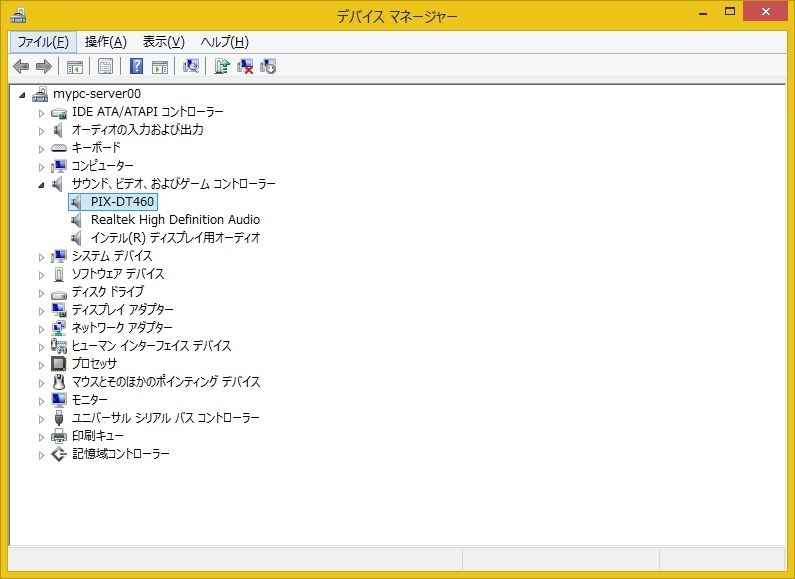Image resolution: width=795 pixels, height=579 pixels.
Task: Scan for hardware changes toolbar icon
Action: 191,66
